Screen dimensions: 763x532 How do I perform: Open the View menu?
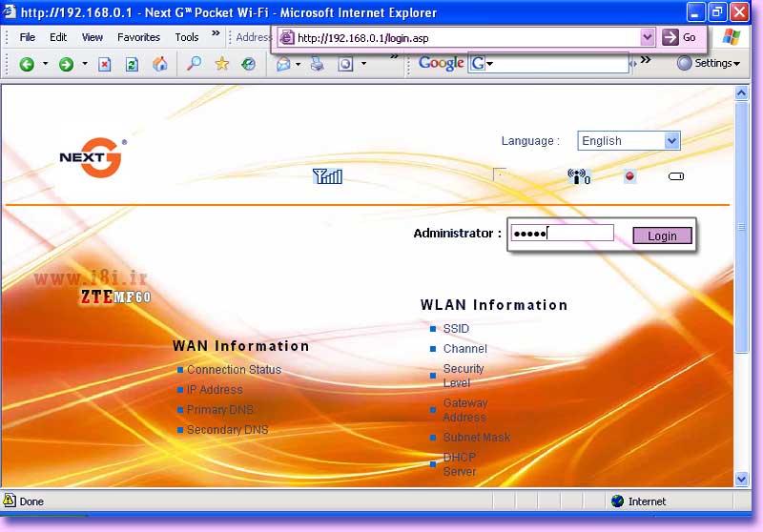pos(92,37)
